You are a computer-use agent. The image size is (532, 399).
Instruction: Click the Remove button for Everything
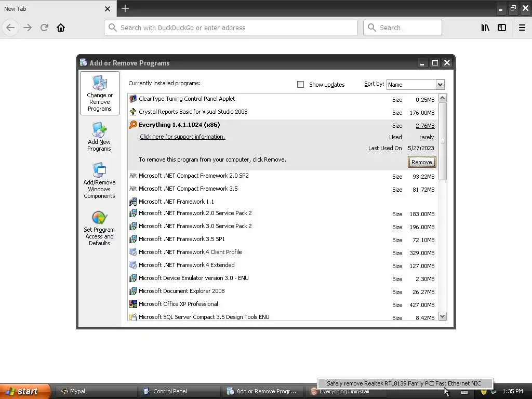pos(422,162)
